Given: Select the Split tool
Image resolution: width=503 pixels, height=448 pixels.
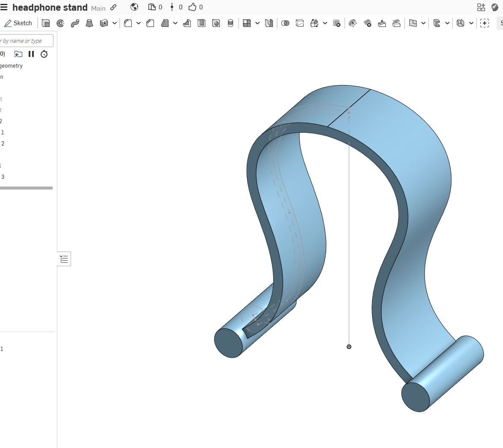Looking at the screenshot, I should coord(300,23).
